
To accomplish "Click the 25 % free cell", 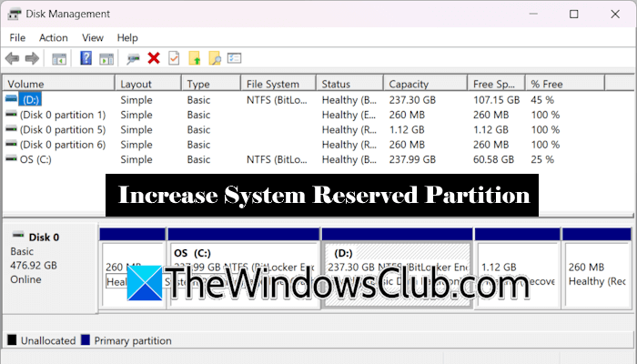I will click(542, 159).
